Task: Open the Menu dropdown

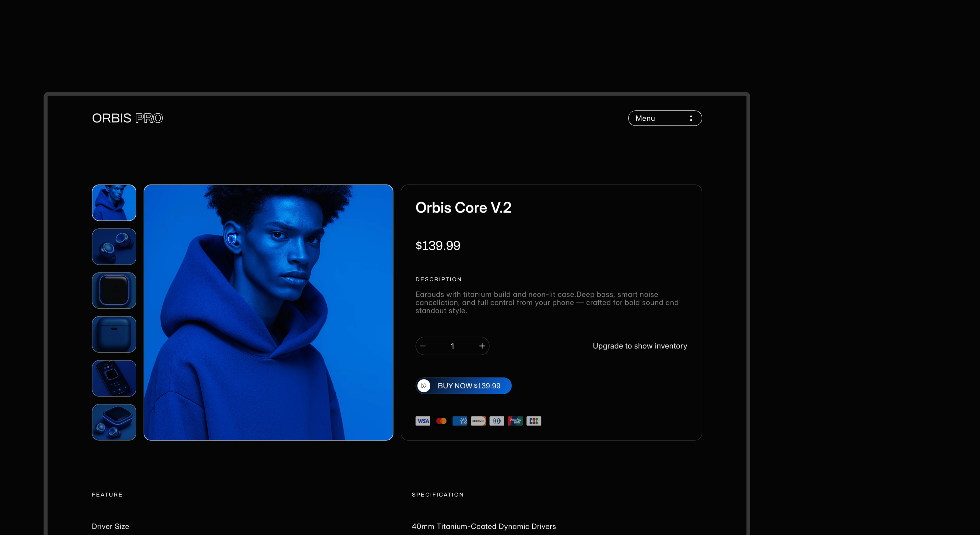Action: coord(665,118)
